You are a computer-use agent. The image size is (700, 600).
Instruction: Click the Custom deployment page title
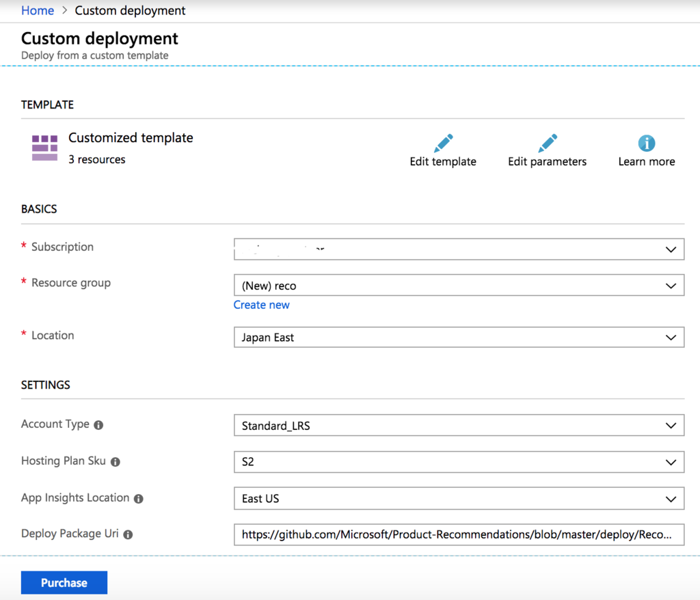point(100,38)
